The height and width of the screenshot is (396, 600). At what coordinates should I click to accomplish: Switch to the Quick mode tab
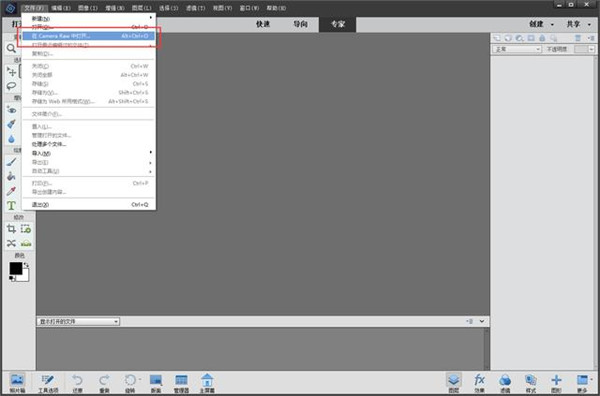pos(263,24)
